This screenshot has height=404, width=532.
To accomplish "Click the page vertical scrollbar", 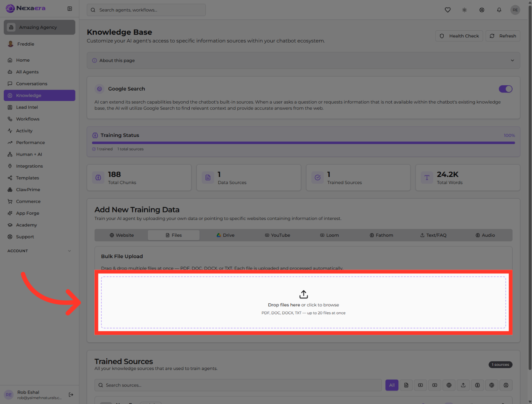I will (x=530, y=187).
